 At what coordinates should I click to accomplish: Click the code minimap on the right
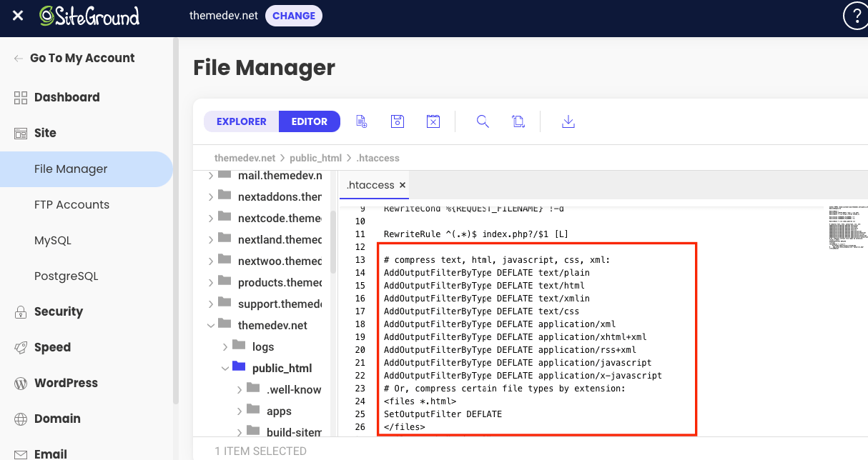click(847, 227)
